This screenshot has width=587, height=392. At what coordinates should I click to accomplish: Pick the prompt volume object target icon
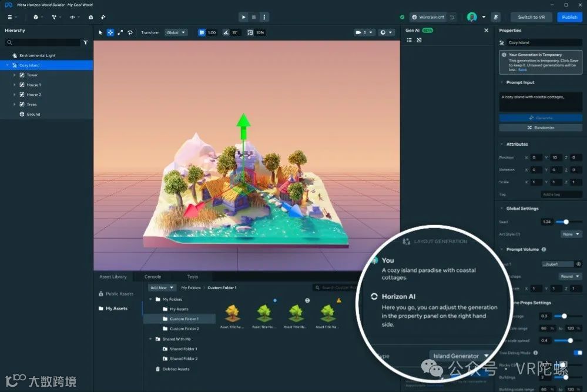pyautogui.click(x=579, y=264)
